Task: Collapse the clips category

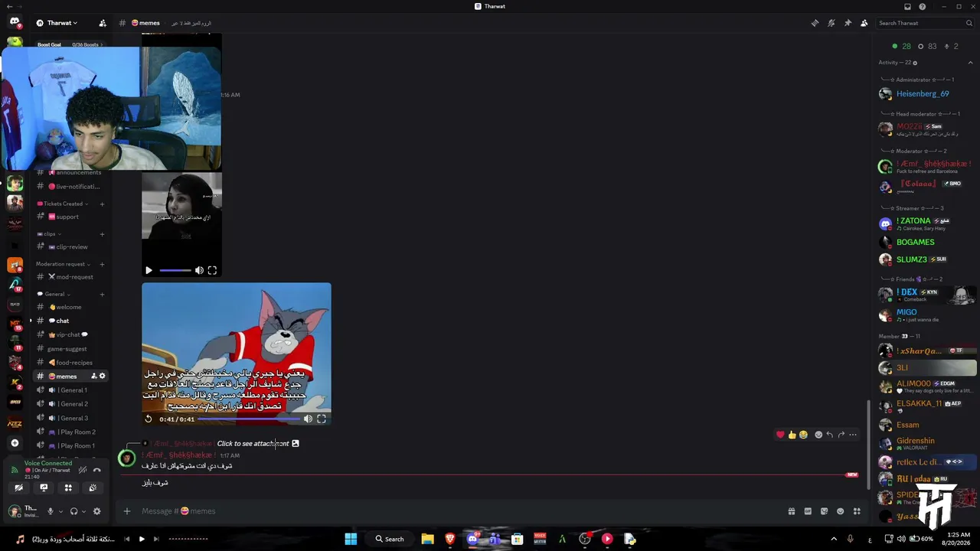Action: [49, 233]
